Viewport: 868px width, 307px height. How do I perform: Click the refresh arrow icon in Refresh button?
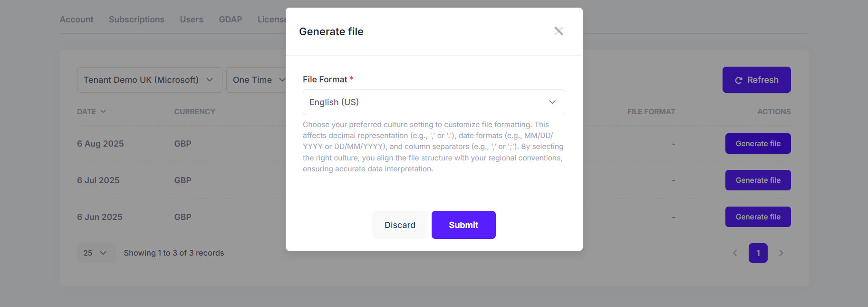[x=738, y=80]
